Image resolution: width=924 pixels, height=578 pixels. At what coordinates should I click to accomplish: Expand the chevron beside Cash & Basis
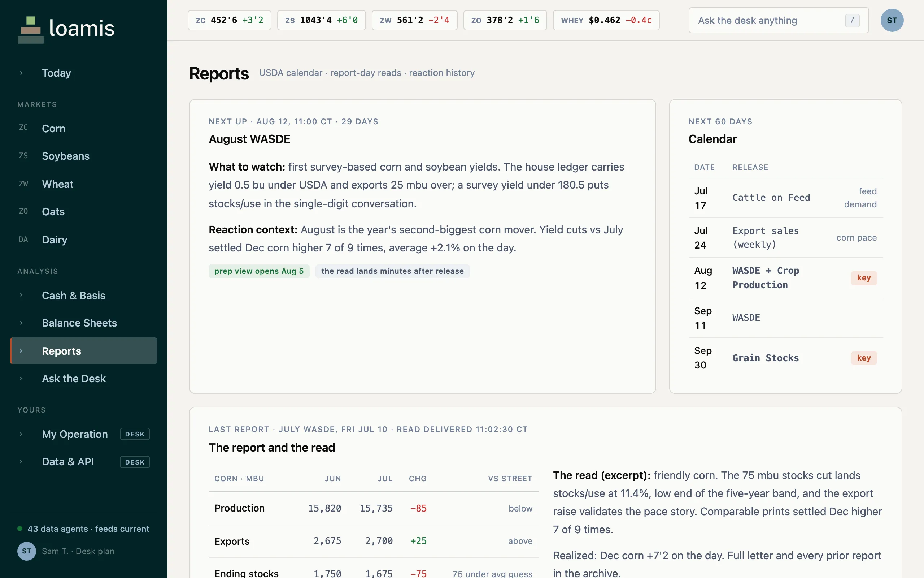21,295
